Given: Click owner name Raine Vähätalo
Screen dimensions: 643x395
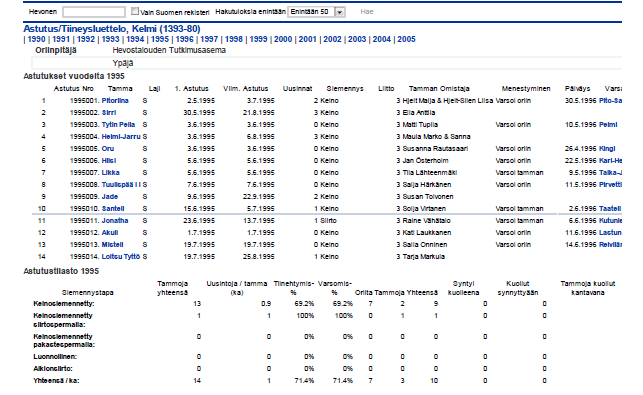Looking at the screenshot, I should pos(426,221).
